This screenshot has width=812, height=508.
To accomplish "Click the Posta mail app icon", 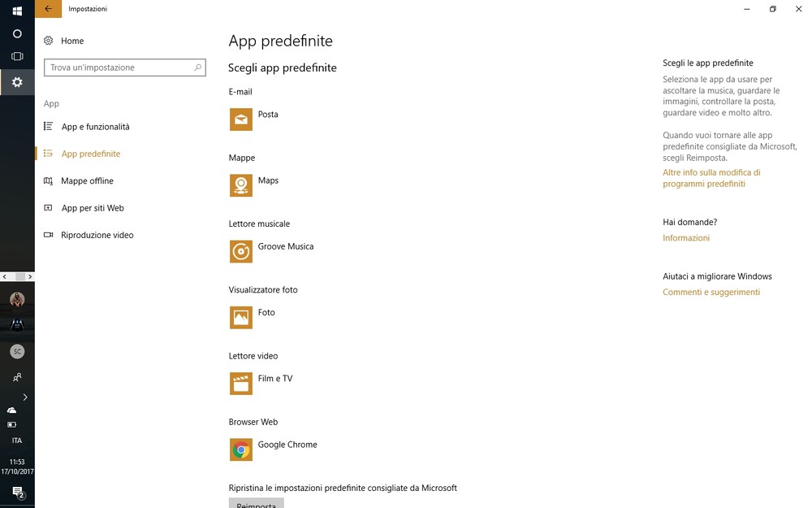I will pos(241,119).
